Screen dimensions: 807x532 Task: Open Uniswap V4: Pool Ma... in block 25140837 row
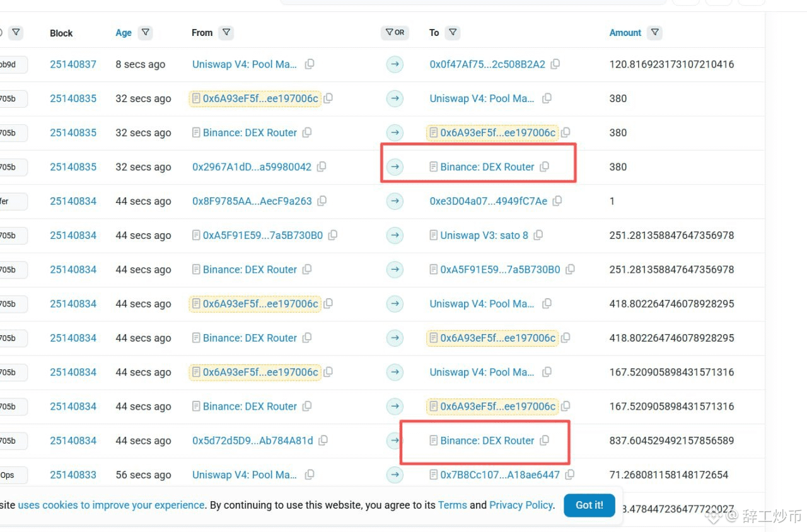245,64
